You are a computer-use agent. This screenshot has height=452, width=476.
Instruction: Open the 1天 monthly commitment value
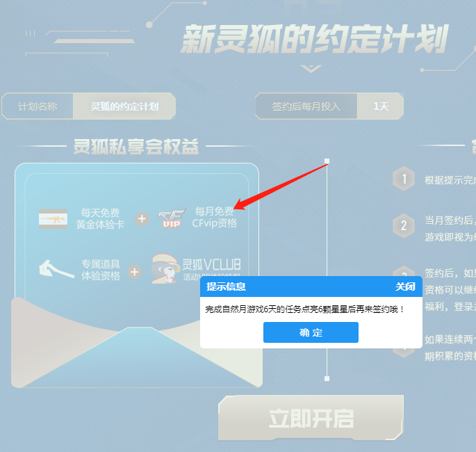point(381,106)
